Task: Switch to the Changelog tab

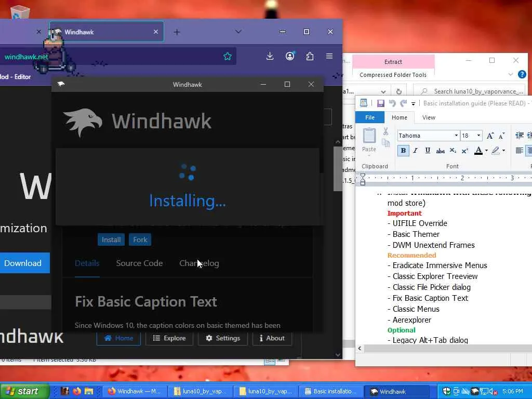Action: 199,263
